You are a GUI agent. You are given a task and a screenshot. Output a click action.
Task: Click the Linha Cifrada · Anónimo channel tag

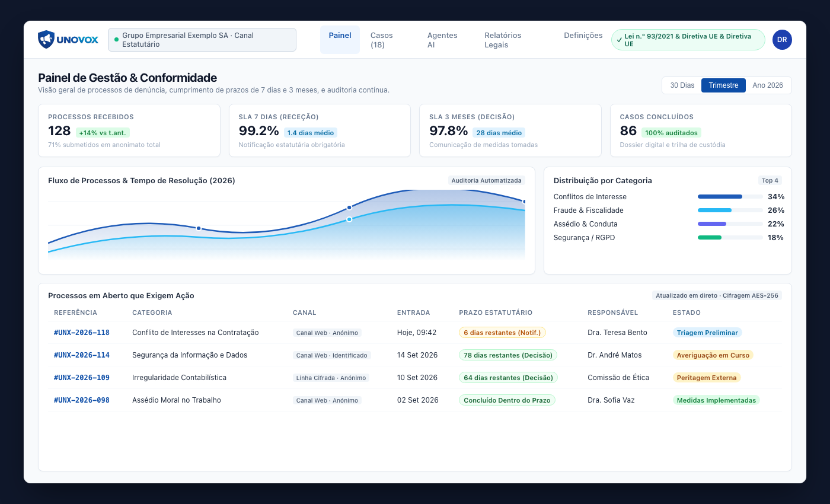[x=331, y=378]
